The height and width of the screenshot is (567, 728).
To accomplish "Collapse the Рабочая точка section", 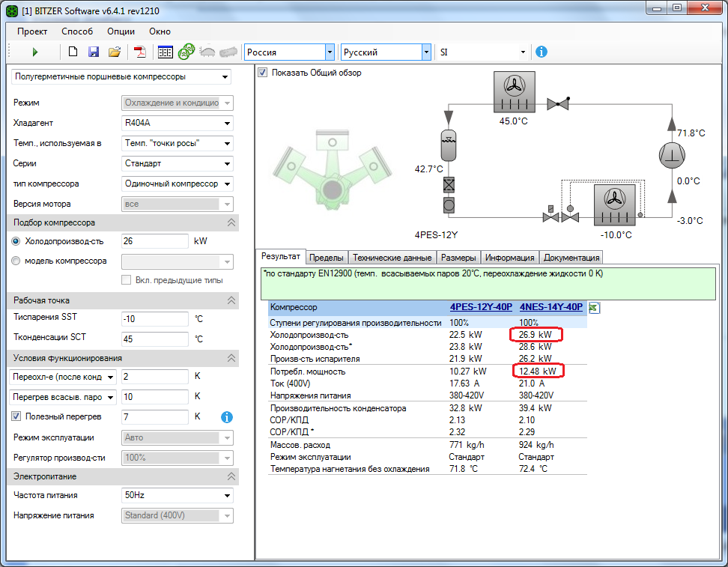I will (231, 300).
